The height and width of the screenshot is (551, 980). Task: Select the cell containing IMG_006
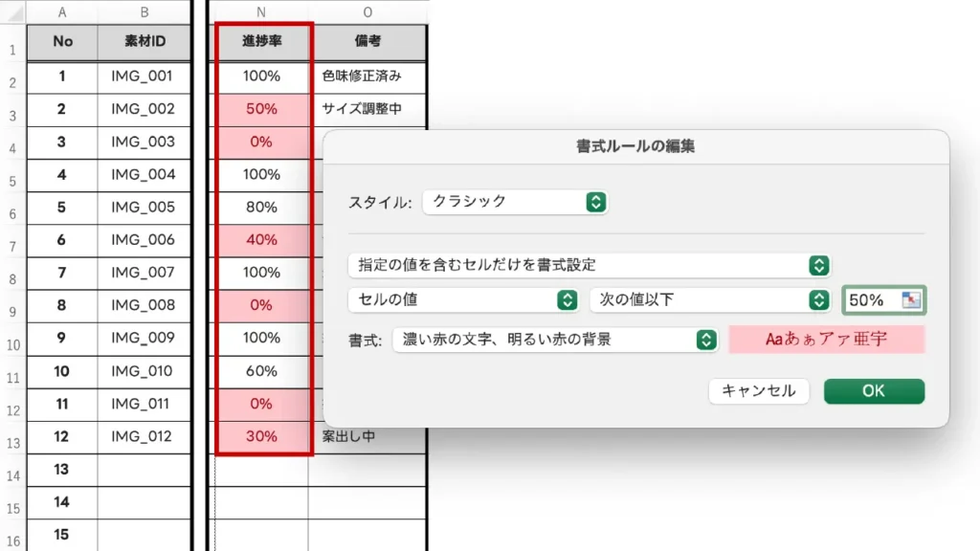[x=144, y=240]
